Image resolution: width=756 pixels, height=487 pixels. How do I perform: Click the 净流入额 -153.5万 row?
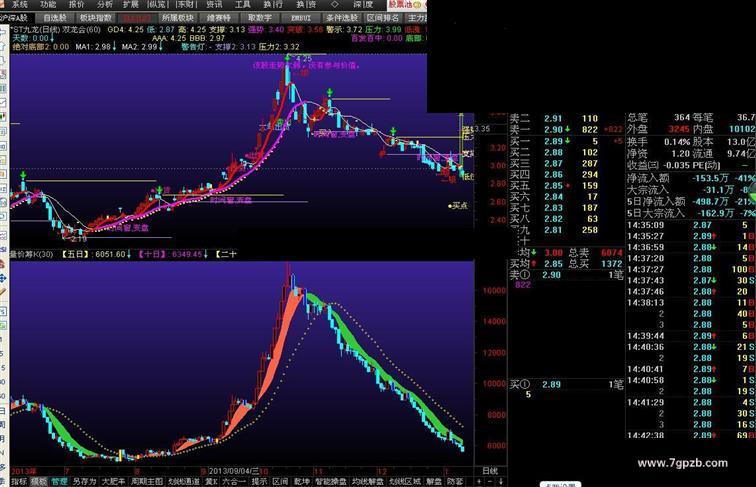point(691,178)
